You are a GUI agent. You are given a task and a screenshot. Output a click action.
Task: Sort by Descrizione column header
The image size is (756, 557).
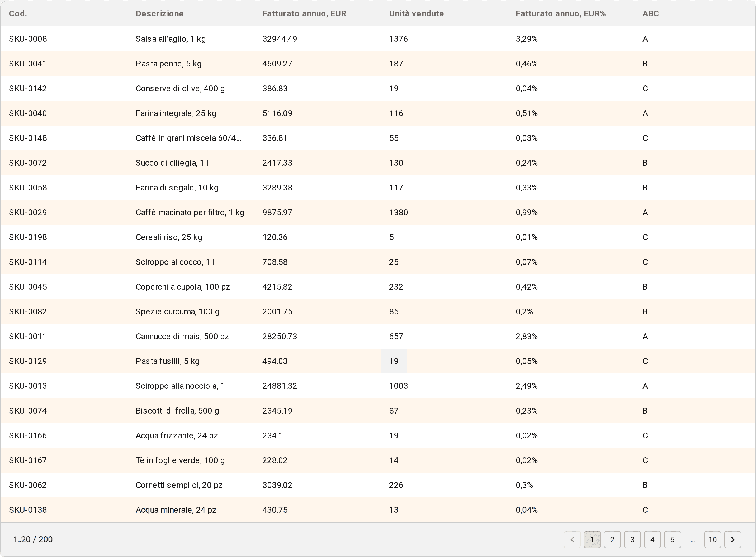(x=160, y=13)
